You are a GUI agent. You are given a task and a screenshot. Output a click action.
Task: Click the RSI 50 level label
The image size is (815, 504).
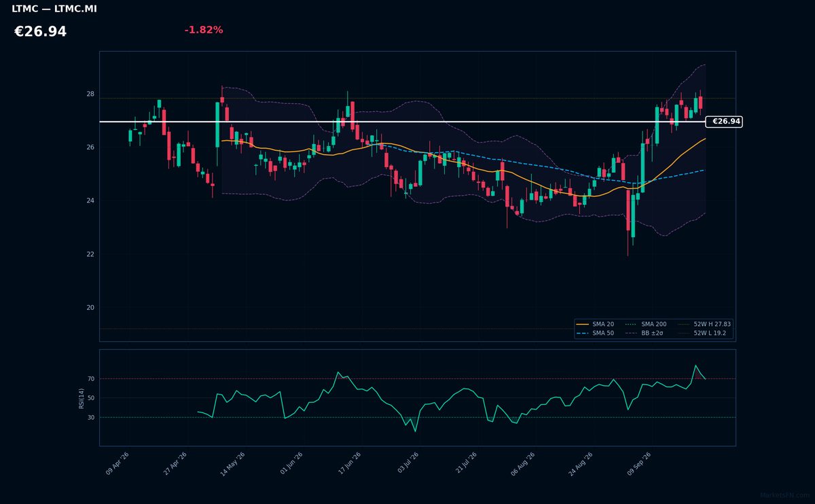(x=91, y=398)
